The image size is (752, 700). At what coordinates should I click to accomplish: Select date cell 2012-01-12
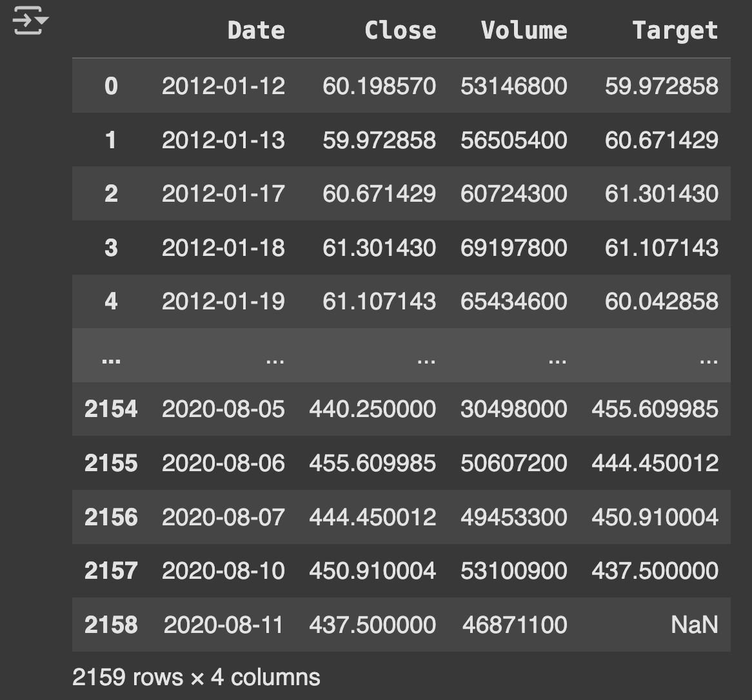[224, 86]
